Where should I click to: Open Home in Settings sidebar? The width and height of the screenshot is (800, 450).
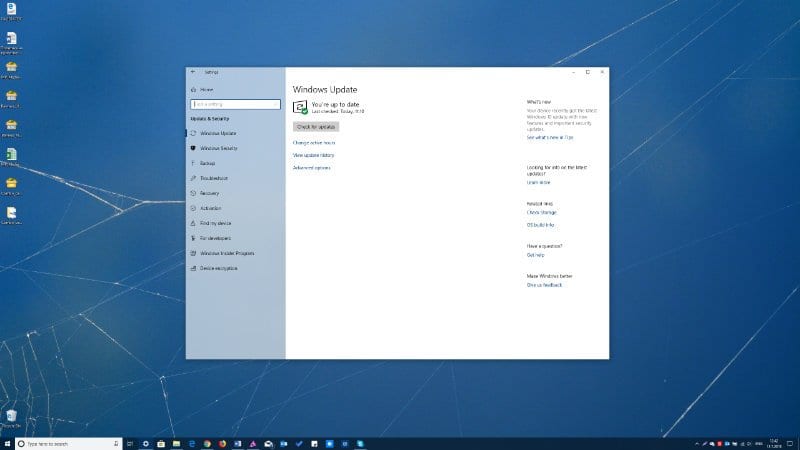[206, 90]
